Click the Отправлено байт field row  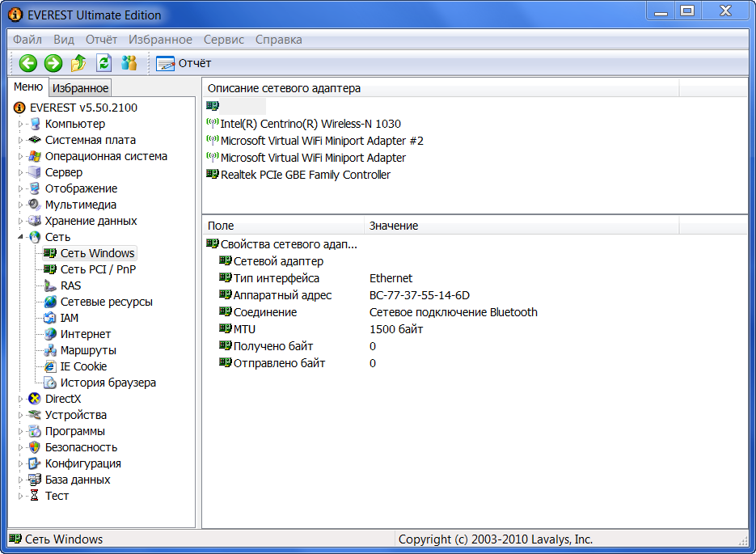[298, 363]
